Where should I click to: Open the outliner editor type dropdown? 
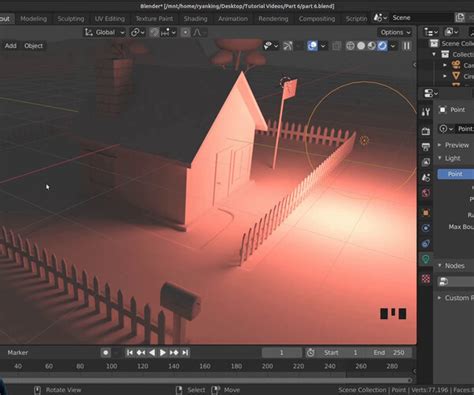pyautogui.click(x=431, y=32)
